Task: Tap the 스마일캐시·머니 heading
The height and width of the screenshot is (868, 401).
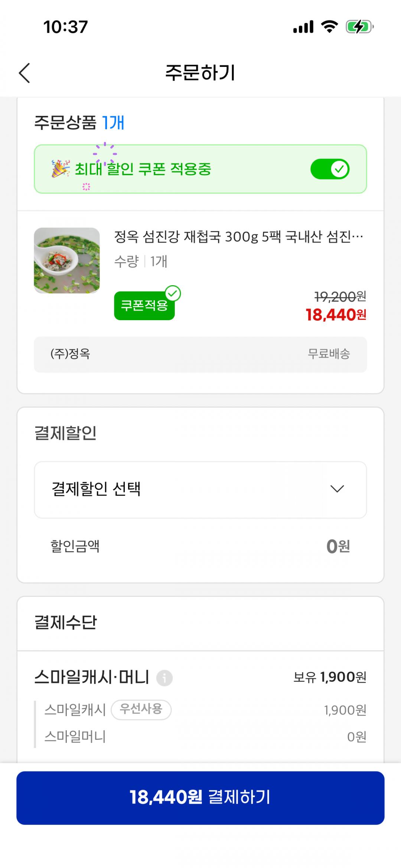Action: (x=92, y=677)
